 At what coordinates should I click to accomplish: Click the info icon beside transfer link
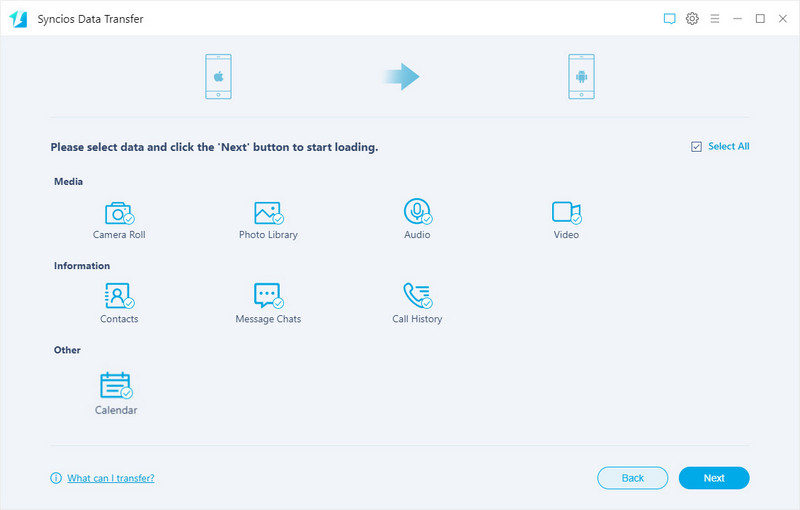pyautogui.click(x=56, y=478)
